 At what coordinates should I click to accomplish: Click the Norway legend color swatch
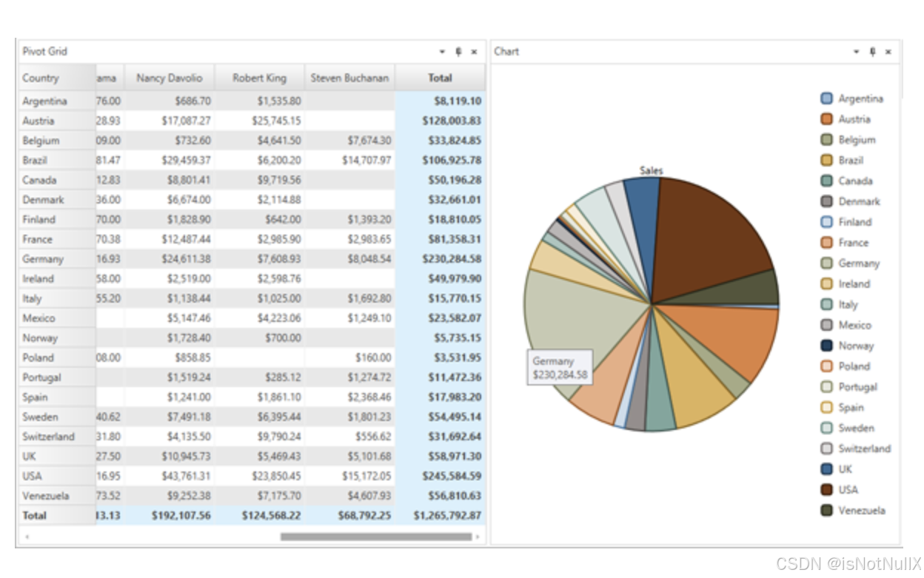click(827, 346)
